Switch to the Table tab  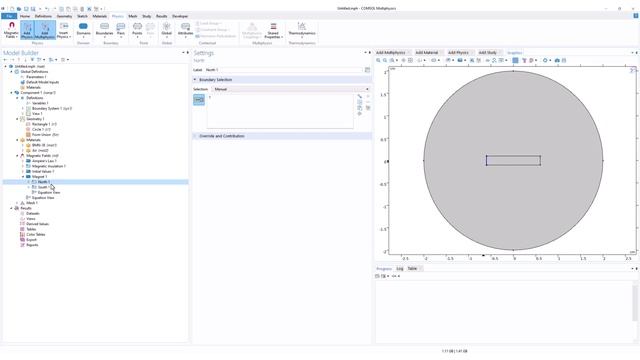412,269
